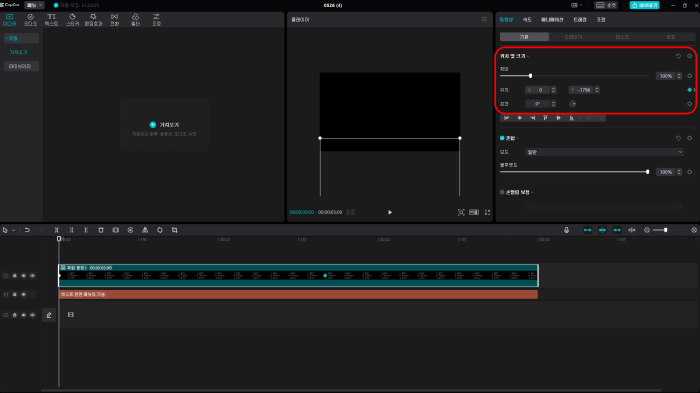Viewport: 700px width, 393px height.
Task: Switch to the Animation tab in inspector
Action: coord(552,20)
